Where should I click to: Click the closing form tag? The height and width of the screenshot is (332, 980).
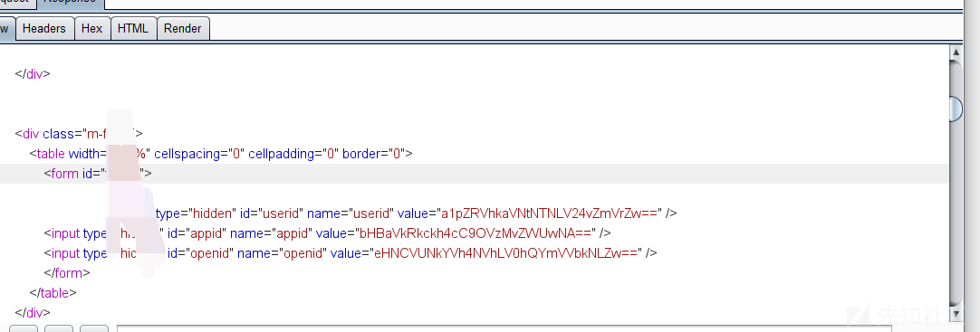click(x=67, y=273)
